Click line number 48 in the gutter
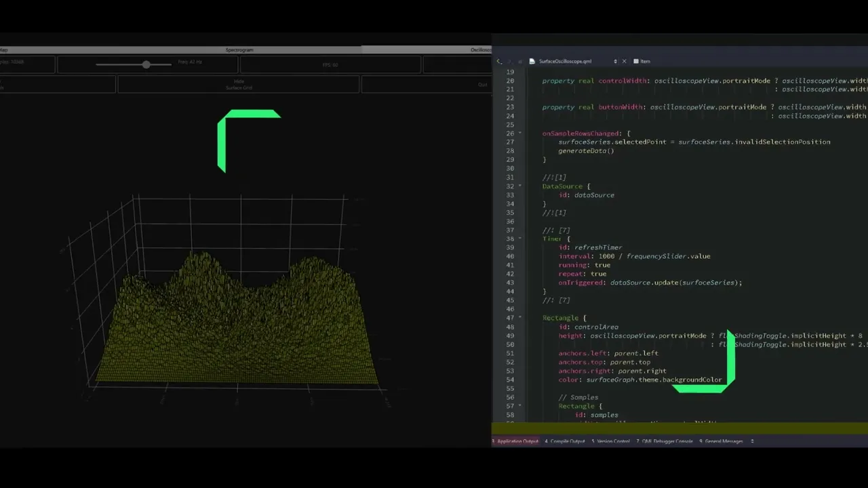Screen dimensions: 868x488 pyautogui.click(x=509, y=327)
